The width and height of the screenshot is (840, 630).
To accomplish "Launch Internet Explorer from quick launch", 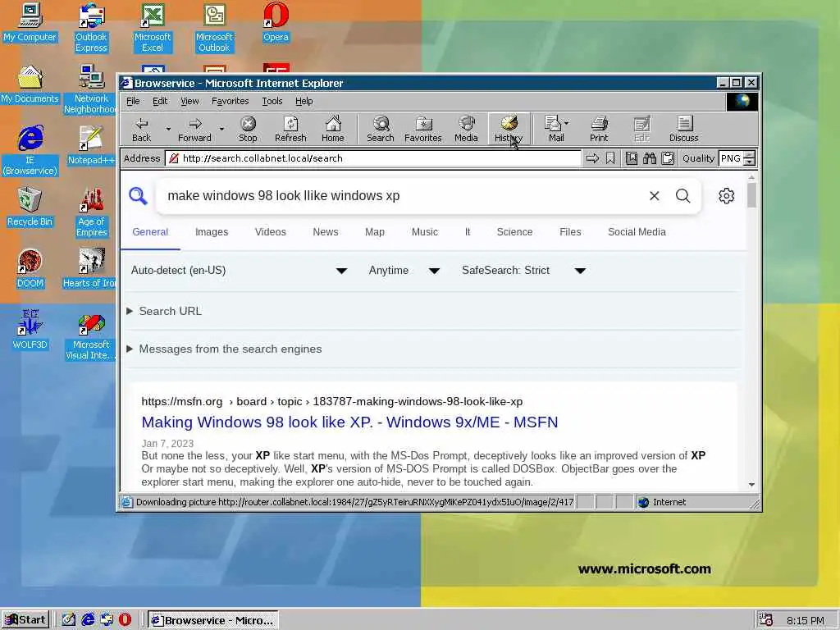I will [x=88, y=620].
